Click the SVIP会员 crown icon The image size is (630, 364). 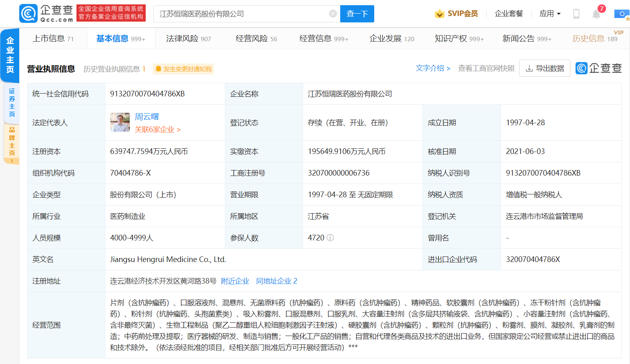coord(439,14)
